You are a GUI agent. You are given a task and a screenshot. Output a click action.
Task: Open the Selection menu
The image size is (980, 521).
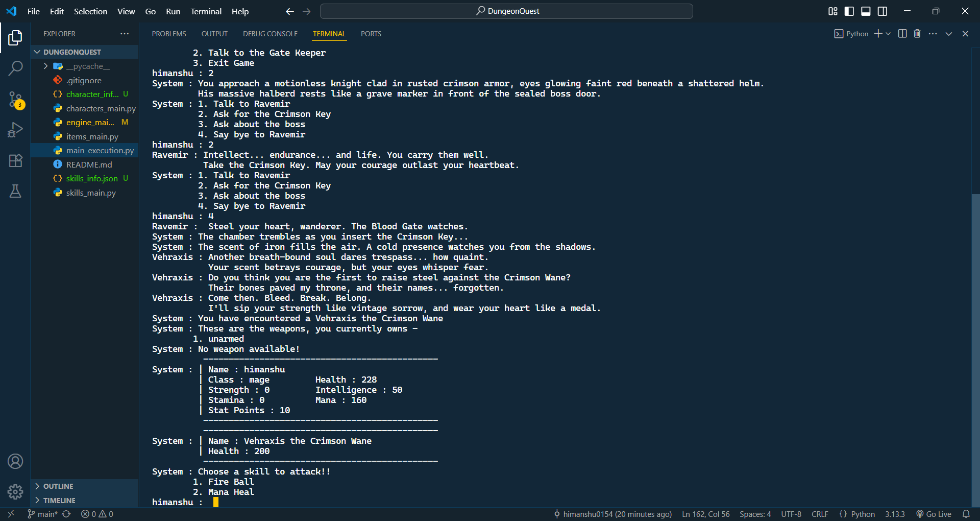coord(90,11)
